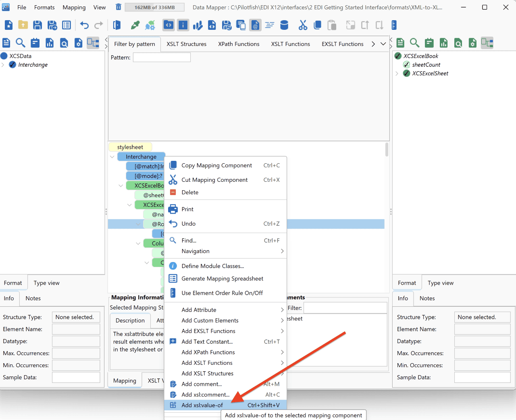The height and width of the screenshot is (420, 516).
Task: Choose Add xsl:value-of menu entry
Action: (226, 405)
